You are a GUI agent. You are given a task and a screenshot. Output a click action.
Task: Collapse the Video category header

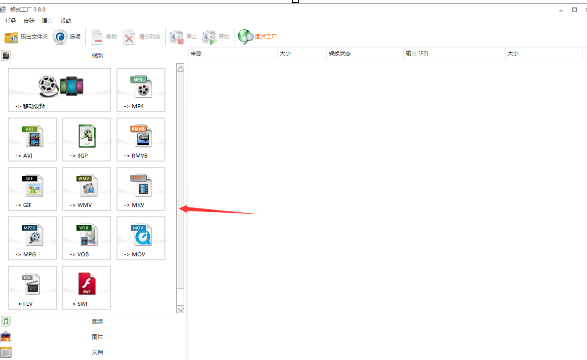click(x=93, y=55)
